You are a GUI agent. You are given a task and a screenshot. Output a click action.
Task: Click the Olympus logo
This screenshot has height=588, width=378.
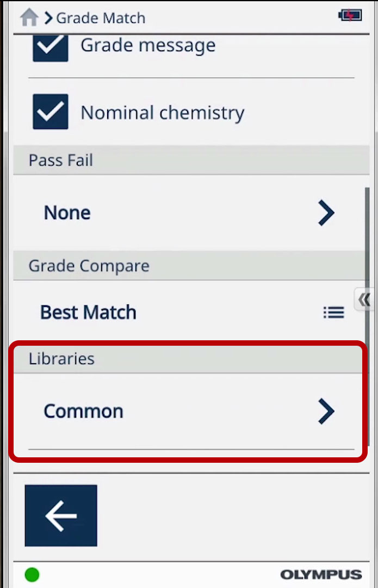point(321,575)
